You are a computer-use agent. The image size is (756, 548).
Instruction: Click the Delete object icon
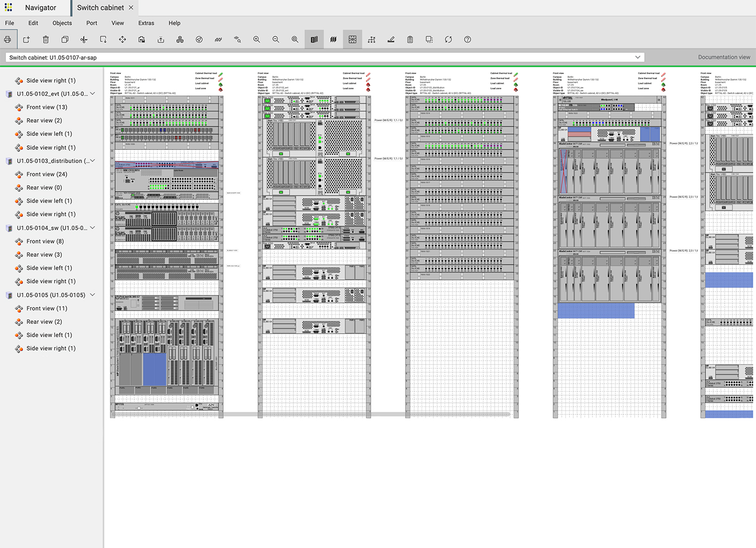click(46, 39)
